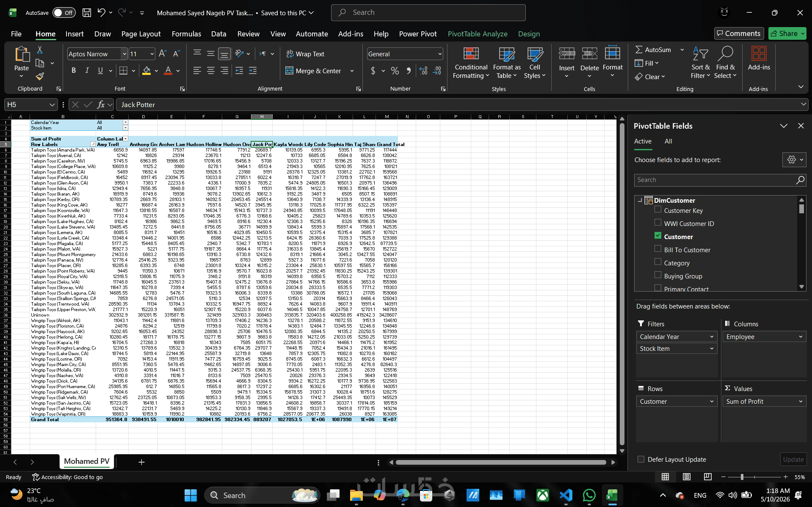812x507 pixels.
Task: Uncheck the Customer field checkbox
Action: pos(658,236)
